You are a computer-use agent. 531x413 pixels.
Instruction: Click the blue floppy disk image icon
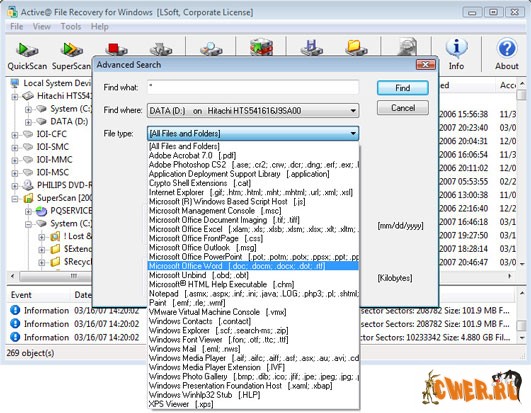(x=312, y=47)
